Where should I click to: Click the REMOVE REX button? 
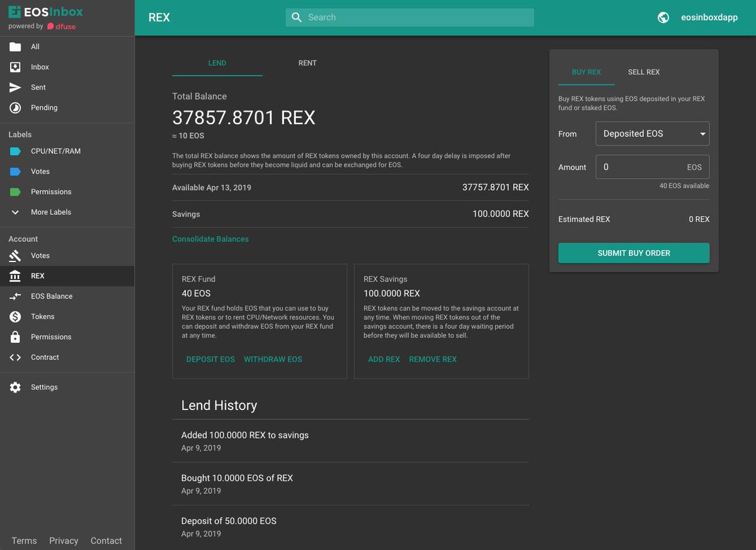tap(433, 359)
